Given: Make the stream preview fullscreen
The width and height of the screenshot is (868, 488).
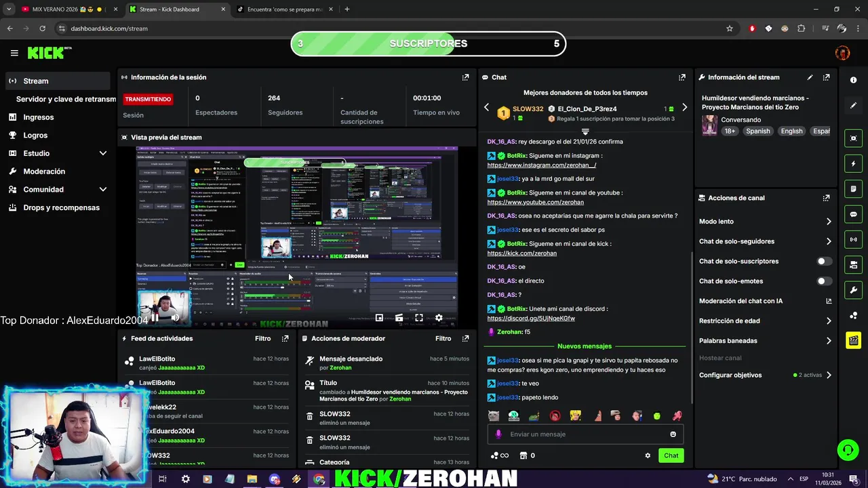Looking at the screenshot, I should point(419,317).
